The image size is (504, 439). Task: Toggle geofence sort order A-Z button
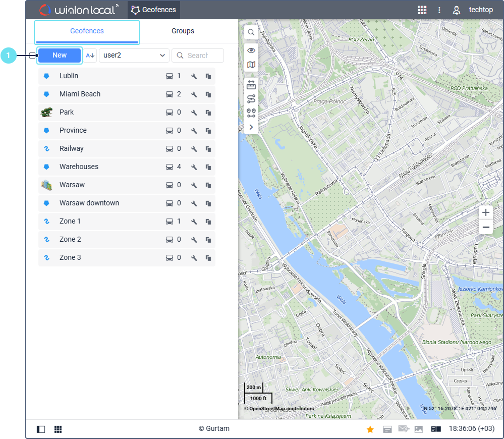90,56
